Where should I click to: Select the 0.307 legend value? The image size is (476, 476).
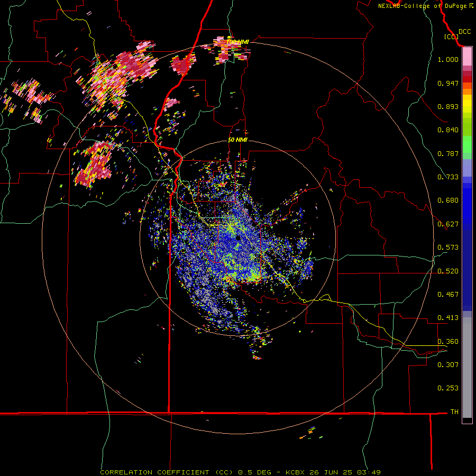[448, 365]
